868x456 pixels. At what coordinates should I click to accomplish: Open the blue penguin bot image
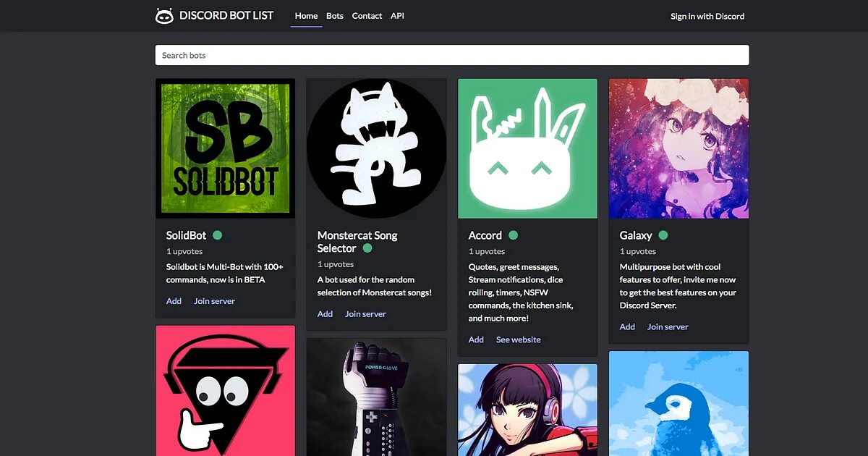[x=679, y=404]
